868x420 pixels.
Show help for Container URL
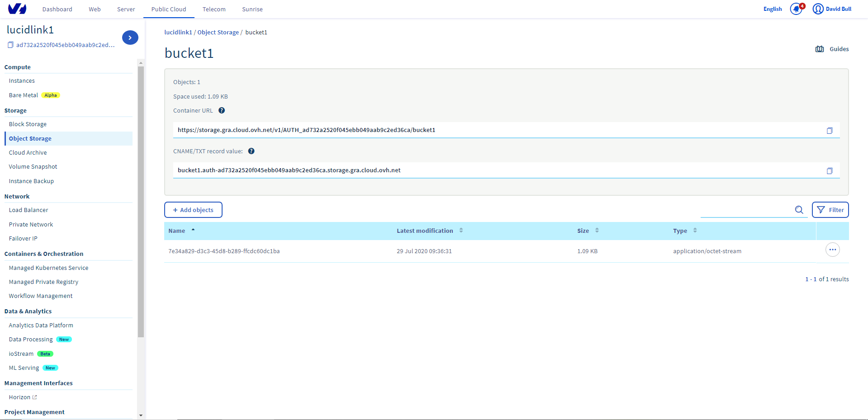(222, 110)
